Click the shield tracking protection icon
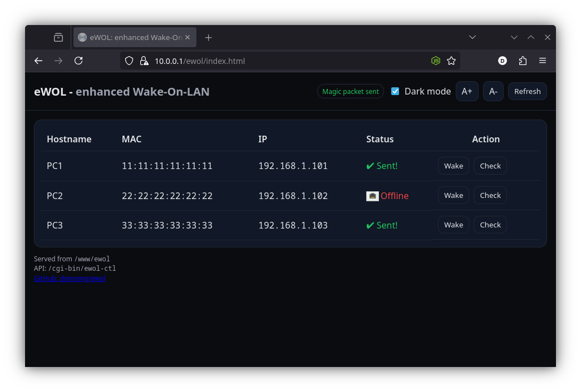The image size is (581, 392). [x=129, y=61]
